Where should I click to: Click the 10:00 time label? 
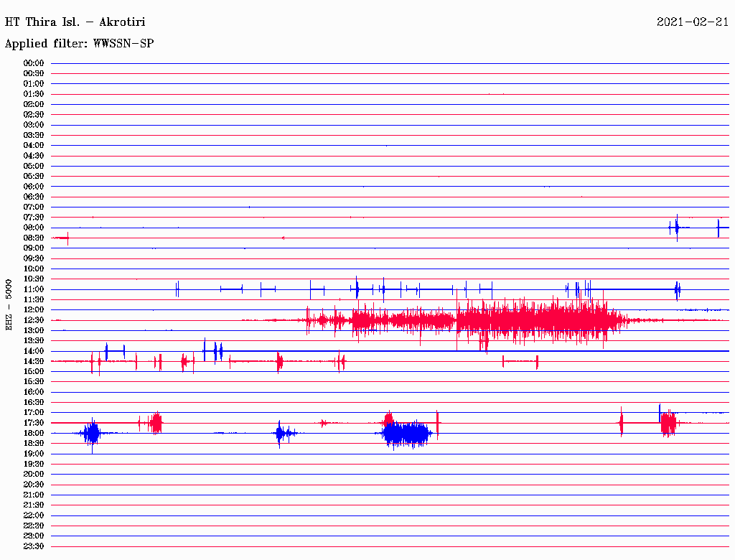(x=34, y=269)
